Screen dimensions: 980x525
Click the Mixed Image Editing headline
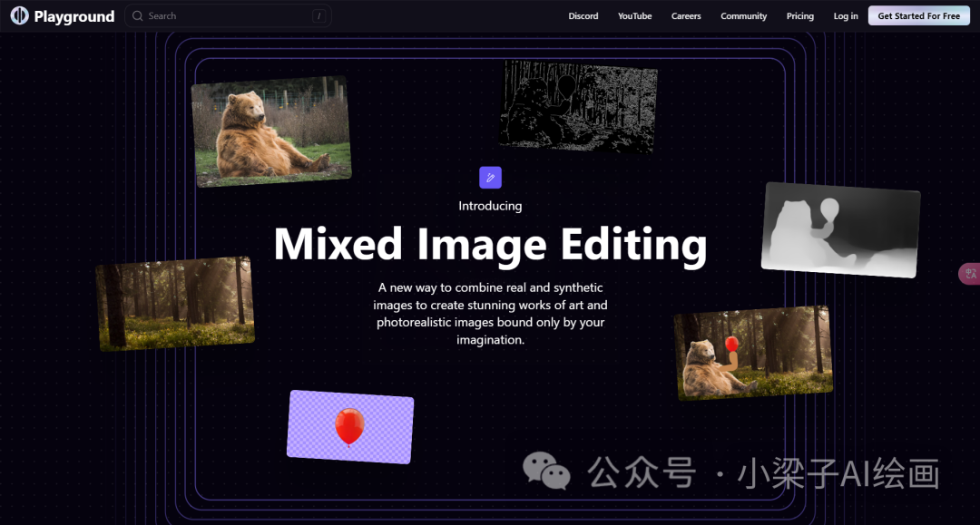click(x=491, y=245)
